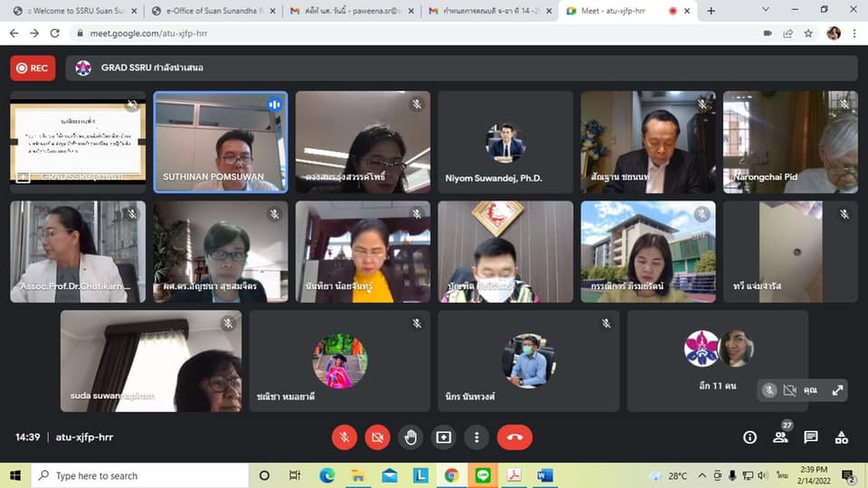Viewport: 868px width, 488px height.
Task: Open the activities icon
Action: point(842,437)
